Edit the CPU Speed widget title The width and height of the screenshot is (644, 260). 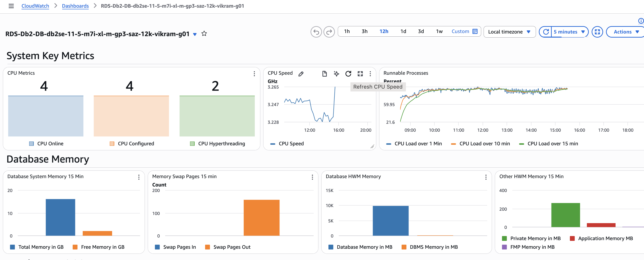[301, 74]
